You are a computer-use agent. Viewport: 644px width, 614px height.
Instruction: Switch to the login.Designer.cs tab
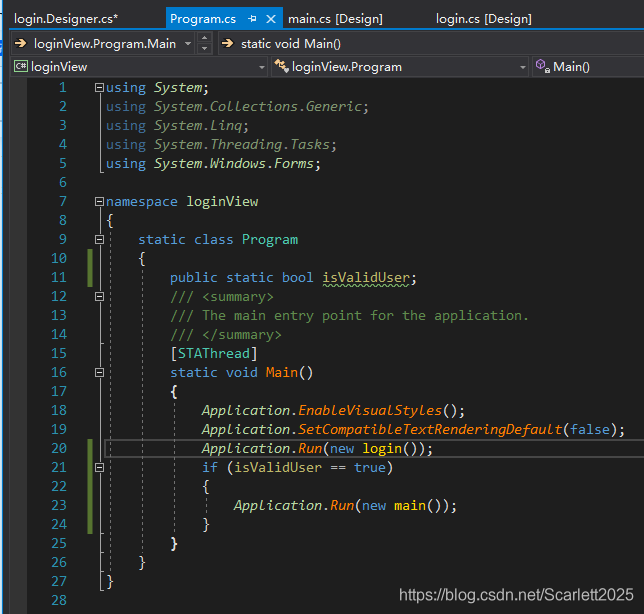click(66, 18)
